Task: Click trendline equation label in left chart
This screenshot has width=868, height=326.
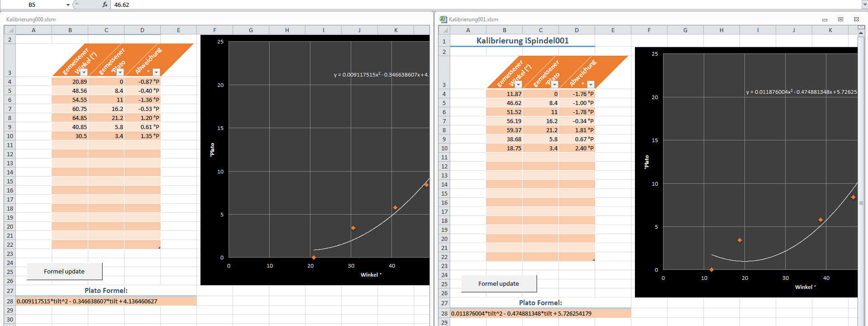Action: tap(381, 75)
